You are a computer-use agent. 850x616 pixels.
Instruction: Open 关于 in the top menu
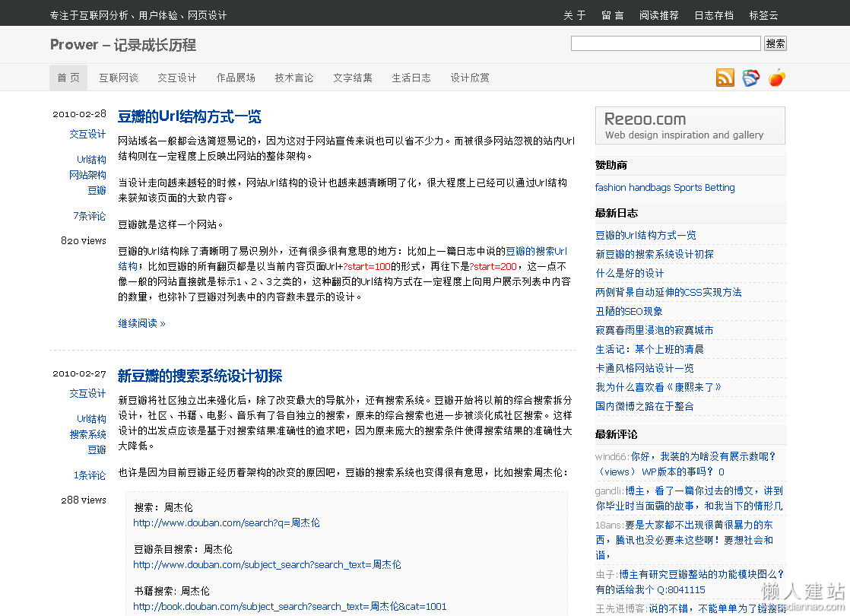(x=575, y=15)
